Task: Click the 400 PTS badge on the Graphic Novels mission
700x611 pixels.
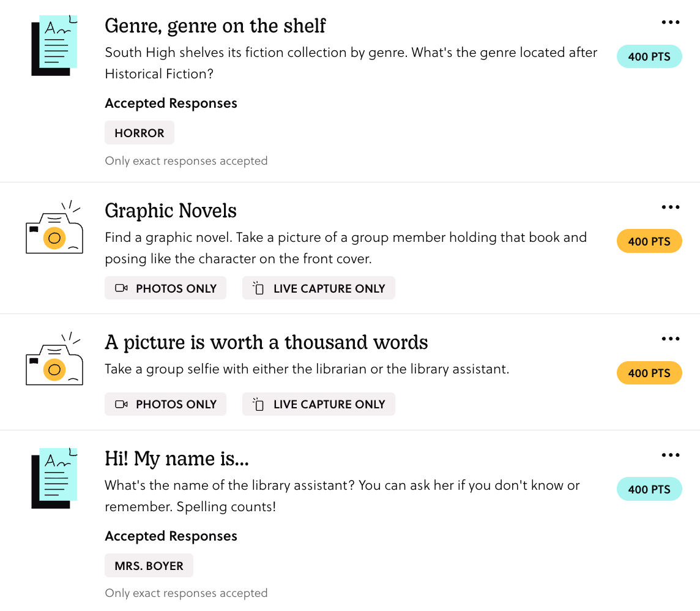Action: 649,241
